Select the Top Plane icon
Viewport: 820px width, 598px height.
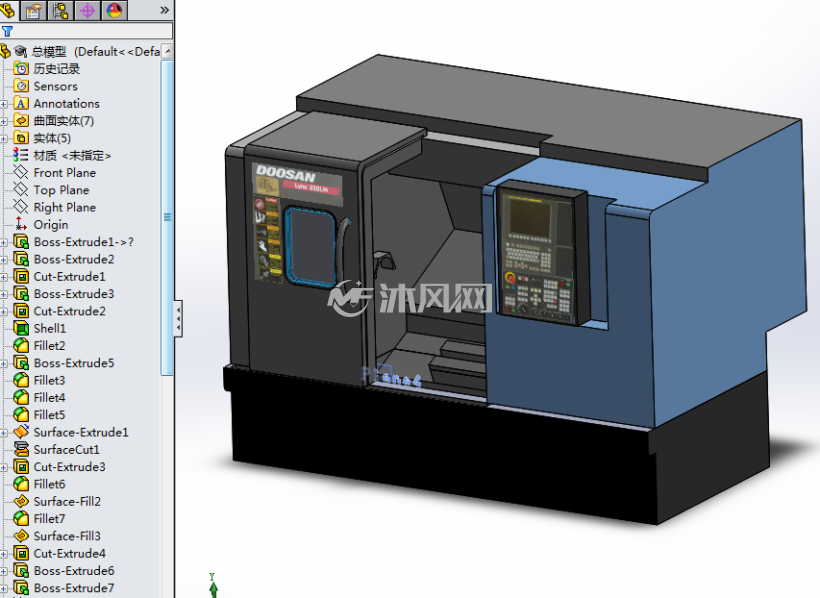coord(21,189)
